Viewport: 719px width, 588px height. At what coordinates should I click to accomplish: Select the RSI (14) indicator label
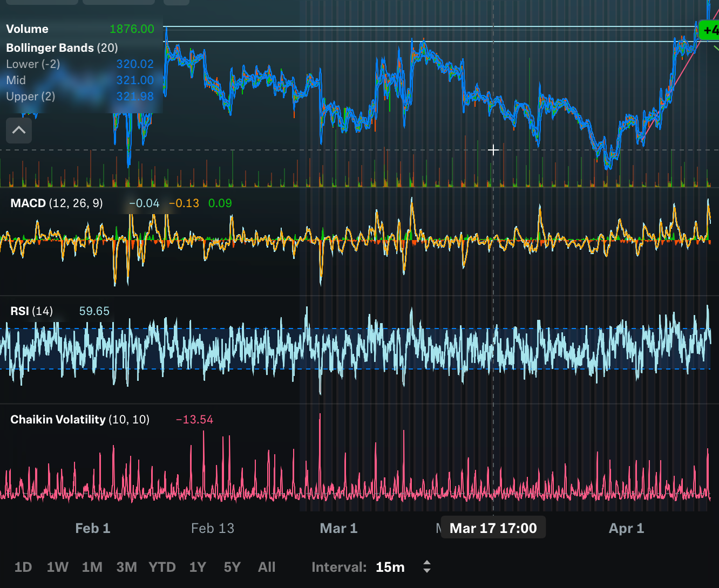31,311
